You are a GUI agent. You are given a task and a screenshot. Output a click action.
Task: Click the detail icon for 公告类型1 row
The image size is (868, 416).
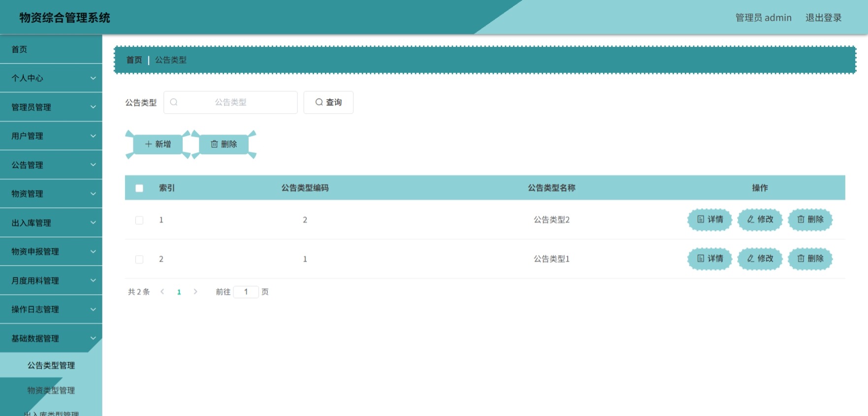pyautogui.click(x=701, y=258)
